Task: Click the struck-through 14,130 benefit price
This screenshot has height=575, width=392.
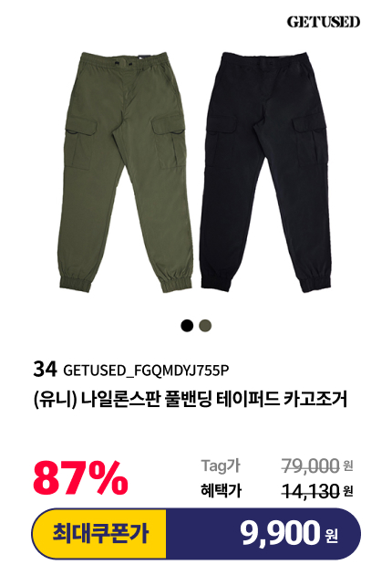Action: pyautogui.click(x=310, y=491)
